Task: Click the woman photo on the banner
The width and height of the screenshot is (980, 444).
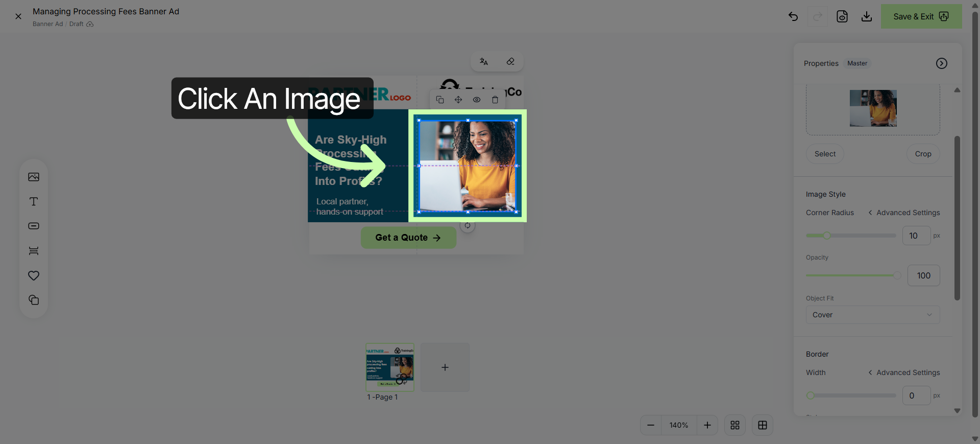Action: [468, 166]
